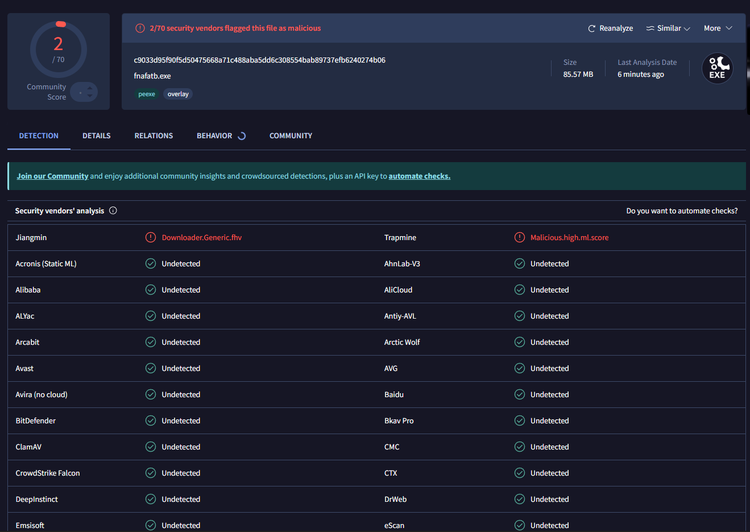Click the red warning icon in malicious banner

(x=140, y=28)
